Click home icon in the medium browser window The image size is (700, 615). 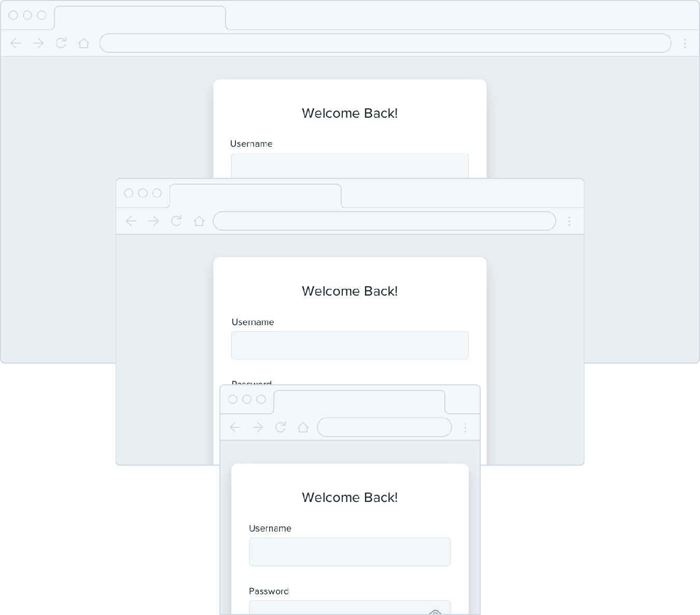point(199,221)
